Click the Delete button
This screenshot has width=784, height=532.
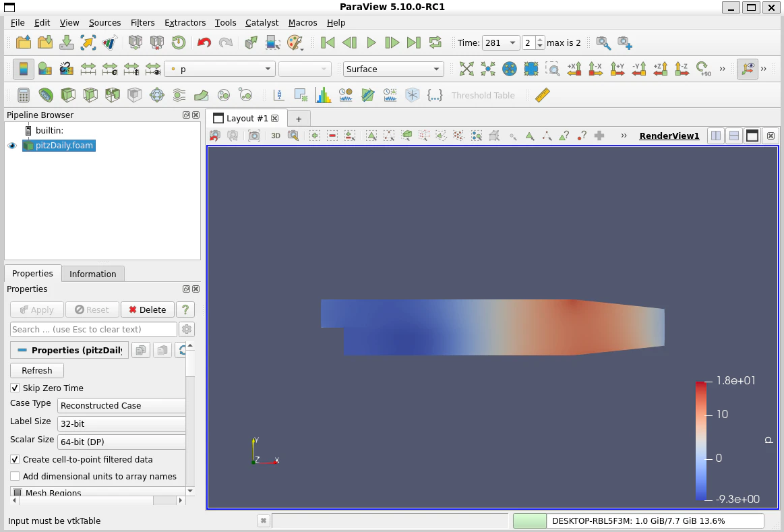click(x=147, y=309)
